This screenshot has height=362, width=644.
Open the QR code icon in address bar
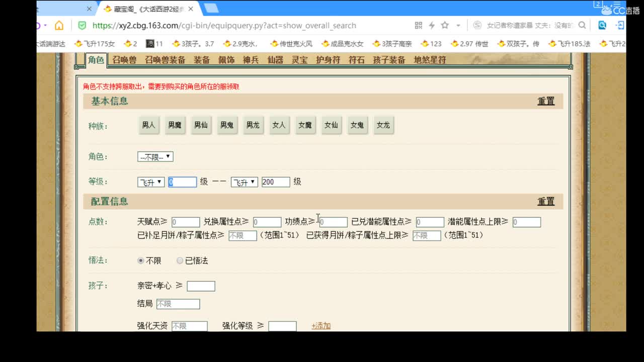coord(418,25)
